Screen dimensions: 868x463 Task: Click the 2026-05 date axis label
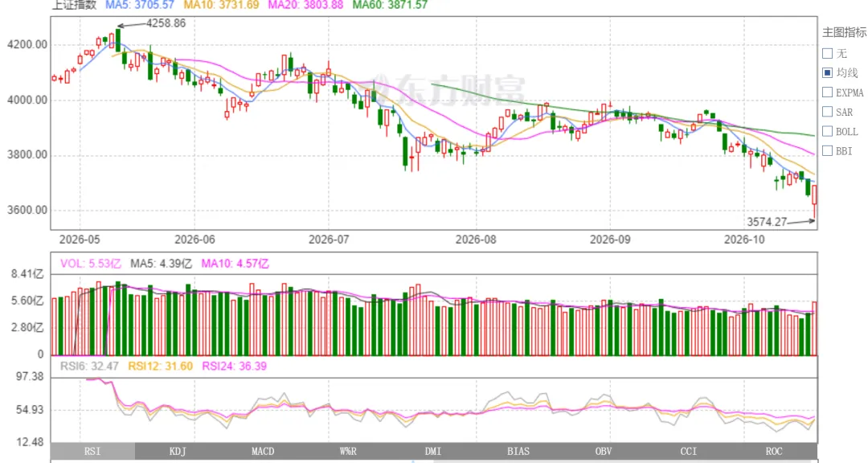(x=80, y=240)
